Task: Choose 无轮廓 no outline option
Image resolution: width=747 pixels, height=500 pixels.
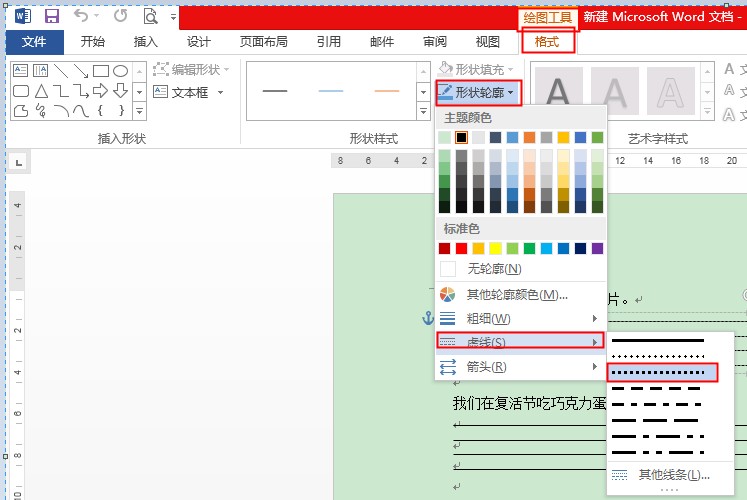Action: 494,269
